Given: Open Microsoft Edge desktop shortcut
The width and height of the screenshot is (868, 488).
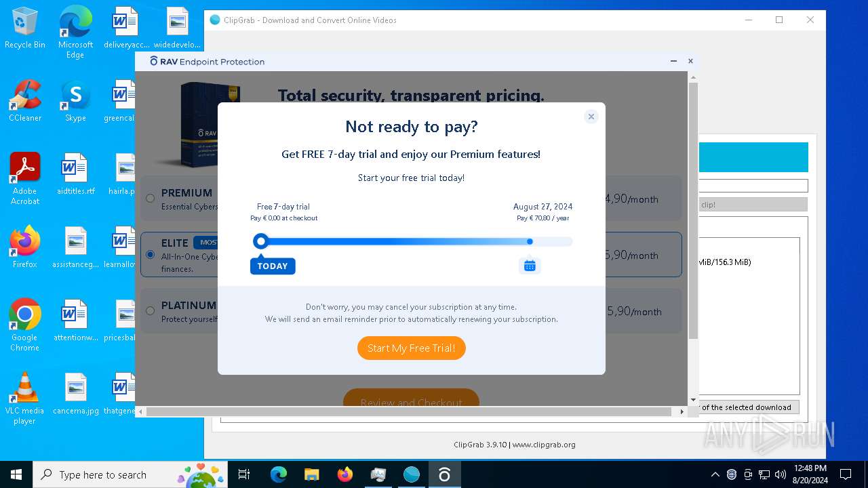Looking at the screenshot, I should pyautogui.click(x=75, y=33).
